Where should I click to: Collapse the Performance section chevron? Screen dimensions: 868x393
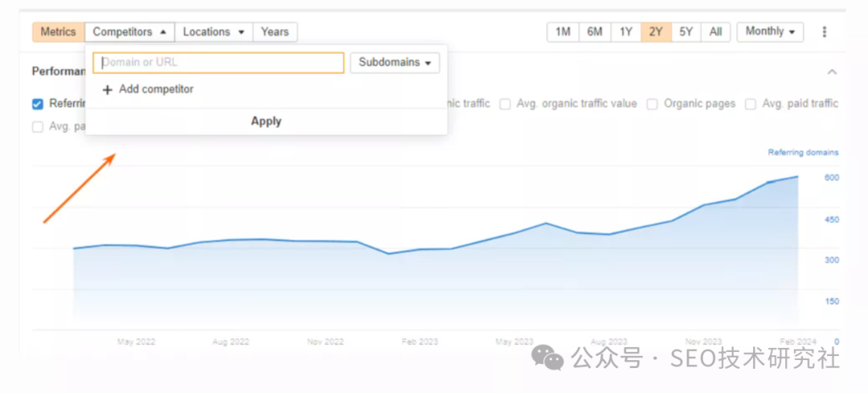832,72
